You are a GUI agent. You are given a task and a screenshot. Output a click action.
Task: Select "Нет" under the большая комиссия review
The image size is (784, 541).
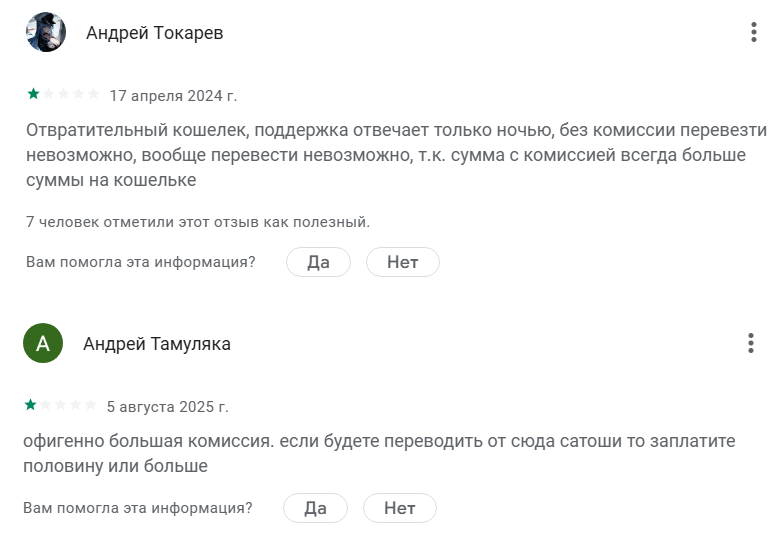click(x=399, y=508)
